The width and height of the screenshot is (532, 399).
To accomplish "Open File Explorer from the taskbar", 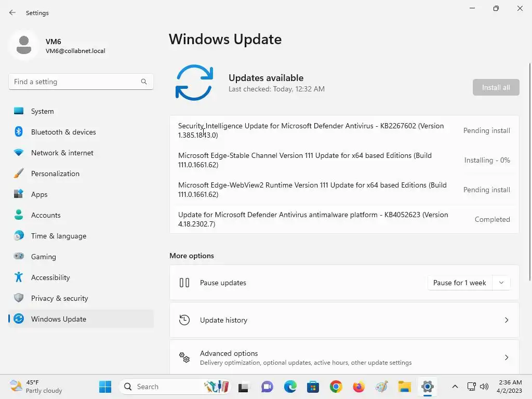I will (404, 387).
